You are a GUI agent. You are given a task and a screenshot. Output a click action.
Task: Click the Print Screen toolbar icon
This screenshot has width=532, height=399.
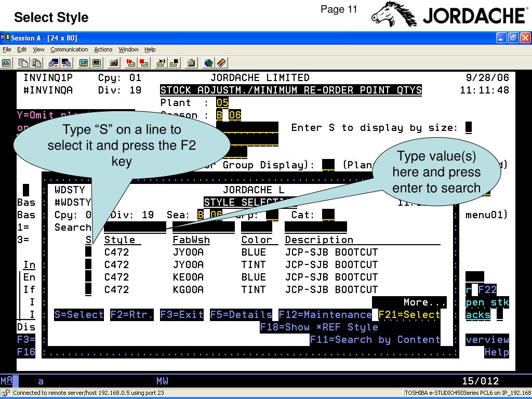[6, 63]
